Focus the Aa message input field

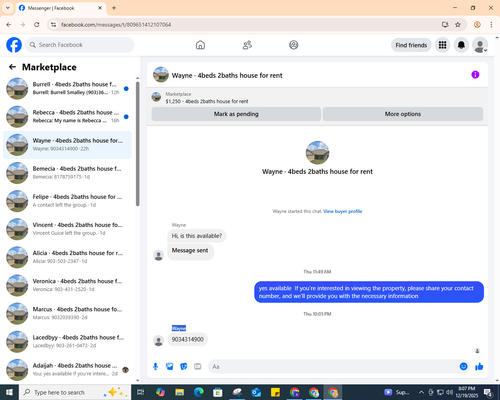coord(333,367)
